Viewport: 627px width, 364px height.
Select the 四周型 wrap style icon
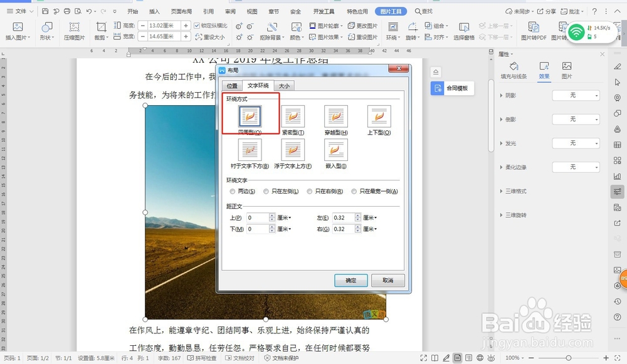pos(250,117)
